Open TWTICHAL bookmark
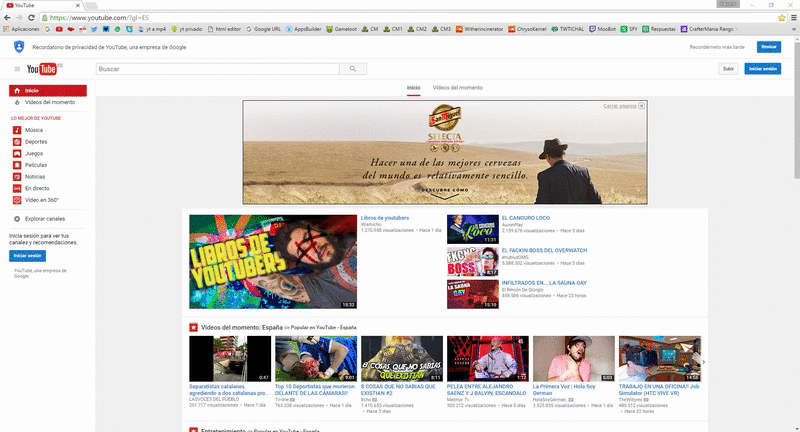 [567, 29]
